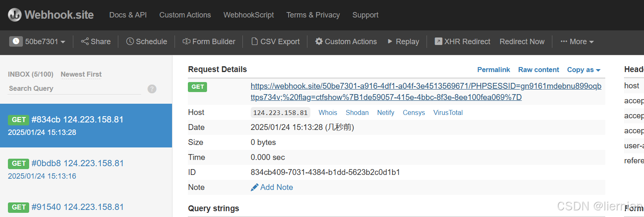Click the pencil icon beside Add Note
This screenshot has width=644, height=217.
coord(255,187)
